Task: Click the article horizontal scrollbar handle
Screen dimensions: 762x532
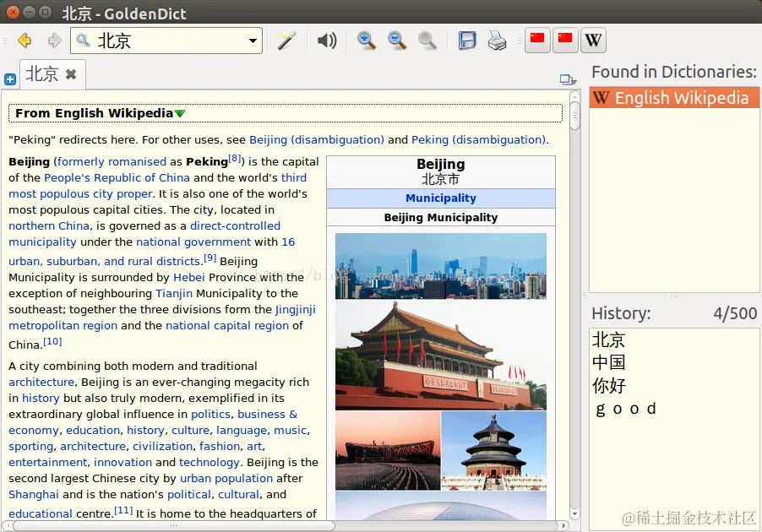Action: (173, 526)
